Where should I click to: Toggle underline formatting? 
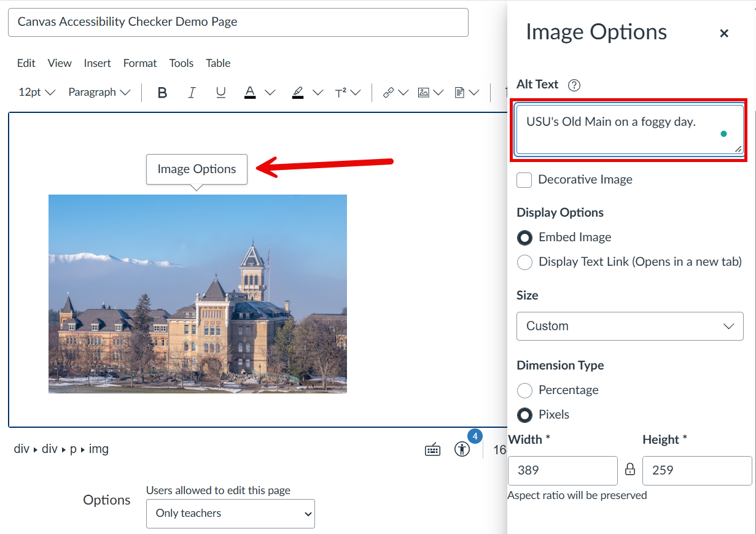click(x=221, y=93)
